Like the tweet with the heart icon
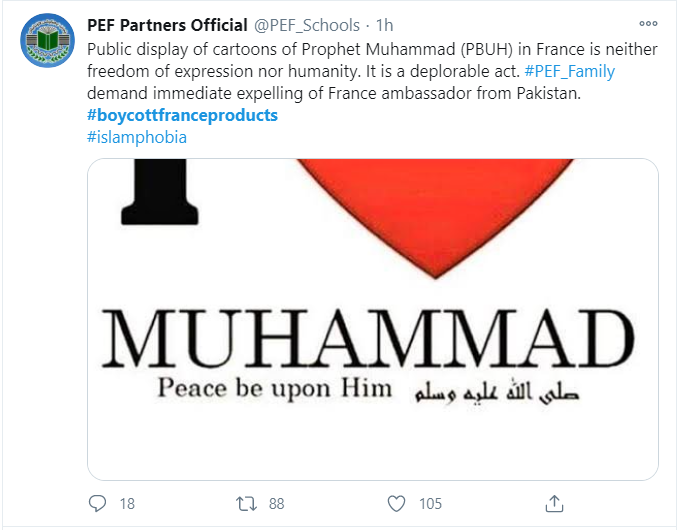Viewport: 679px width, 530px height. [396, 503]
